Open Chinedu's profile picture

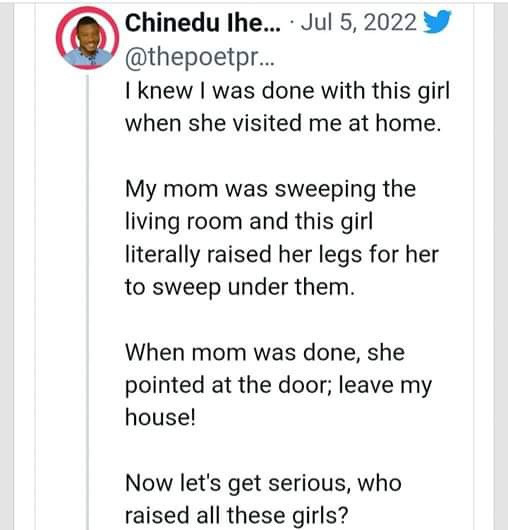coord(88,38)
